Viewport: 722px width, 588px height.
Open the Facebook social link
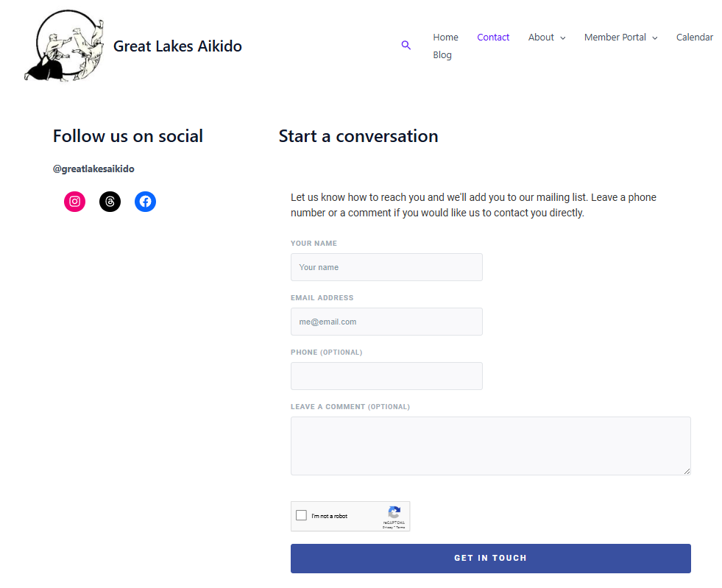[145, 202]
